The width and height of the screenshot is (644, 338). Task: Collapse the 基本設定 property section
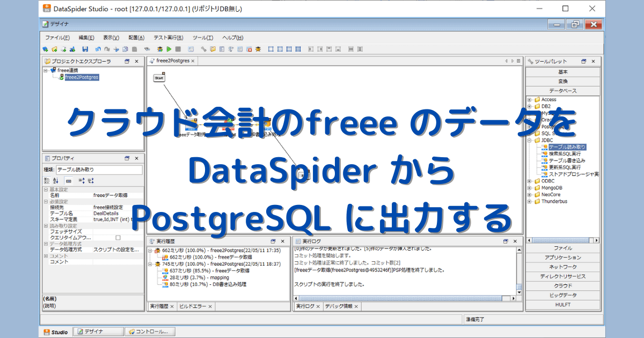[46, 189]
